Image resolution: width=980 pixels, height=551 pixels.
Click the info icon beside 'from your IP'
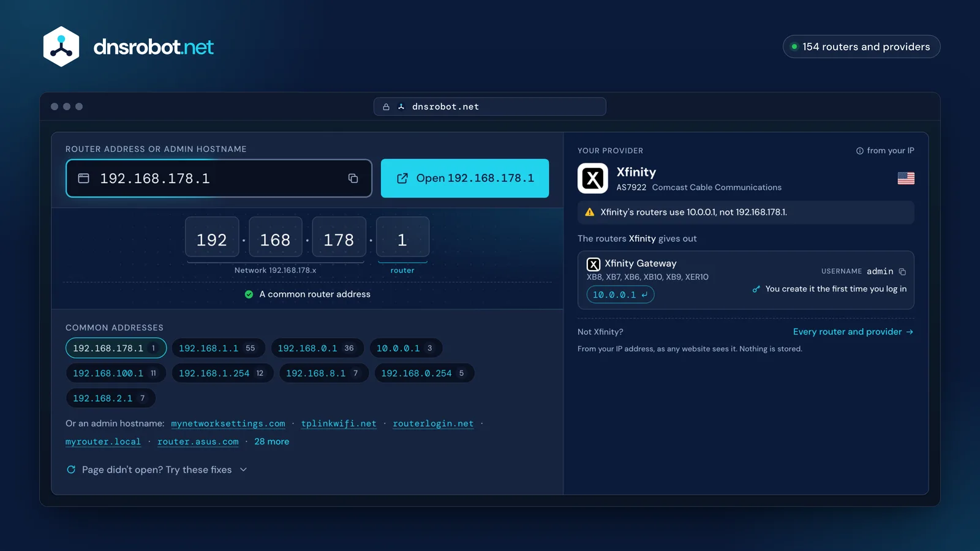pyautogui.click(x=860, y=151)
